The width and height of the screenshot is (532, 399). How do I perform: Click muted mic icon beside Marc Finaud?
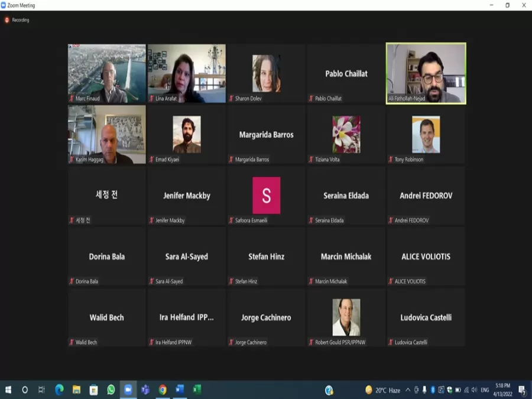coord(72,99)
